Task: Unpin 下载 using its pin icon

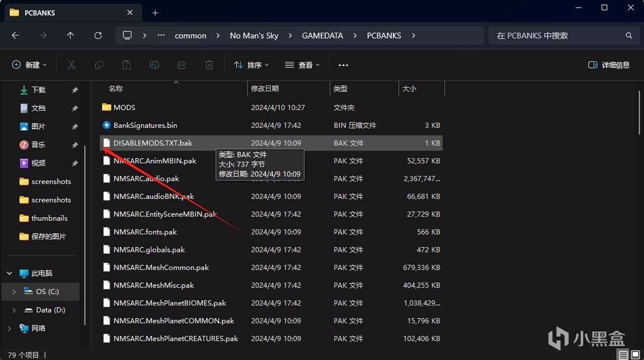Action: pos(75,90)
